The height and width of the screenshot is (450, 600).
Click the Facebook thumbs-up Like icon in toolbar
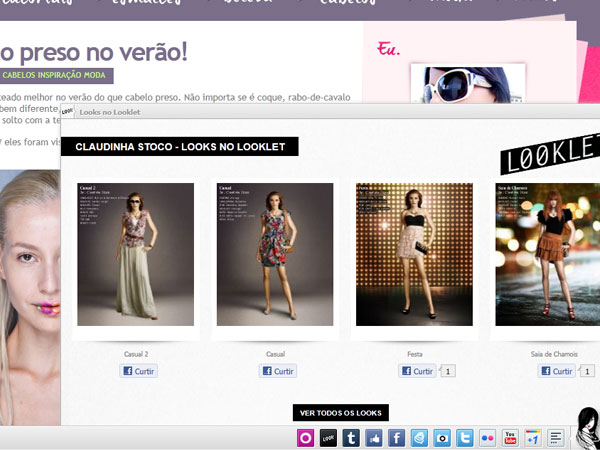coord(374,438)
